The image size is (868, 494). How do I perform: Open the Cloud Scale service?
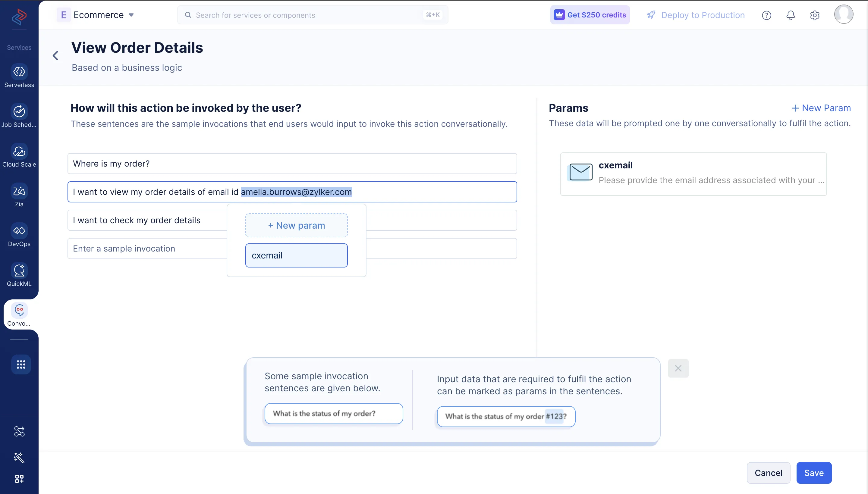[19, 155]
